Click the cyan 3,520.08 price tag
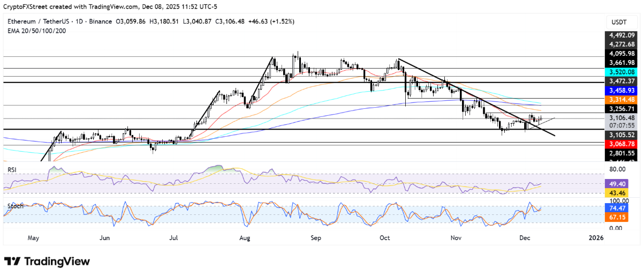 click(x=620, y=72)
